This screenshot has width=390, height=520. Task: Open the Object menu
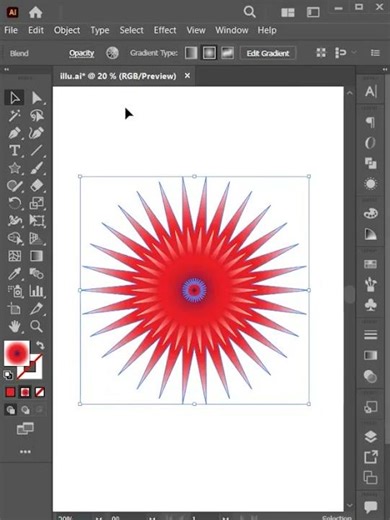click(67, 30)
